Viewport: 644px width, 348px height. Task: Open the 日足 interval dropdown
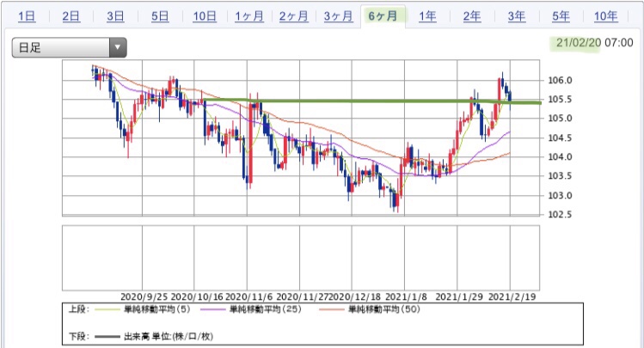pos(69,47)
